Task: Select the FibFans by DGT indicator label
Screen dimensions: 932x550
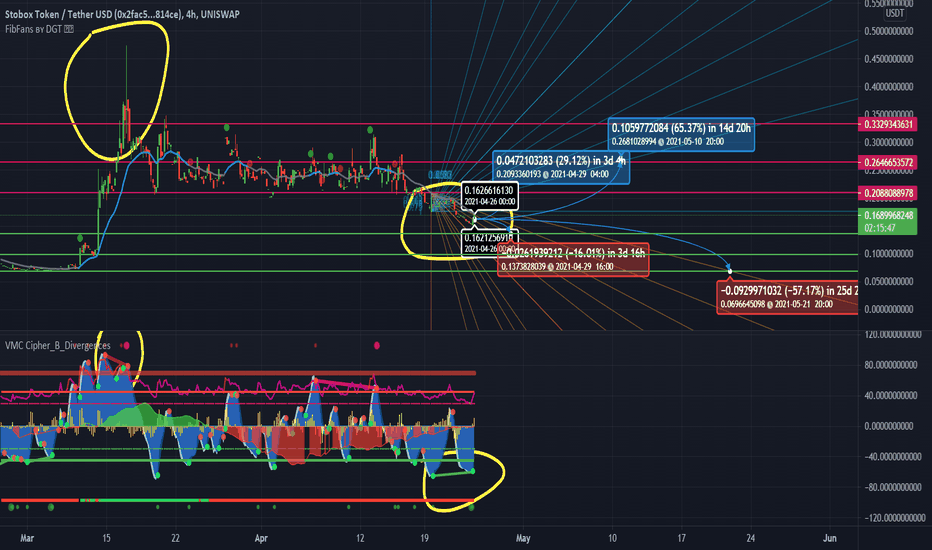Action: 33,29
